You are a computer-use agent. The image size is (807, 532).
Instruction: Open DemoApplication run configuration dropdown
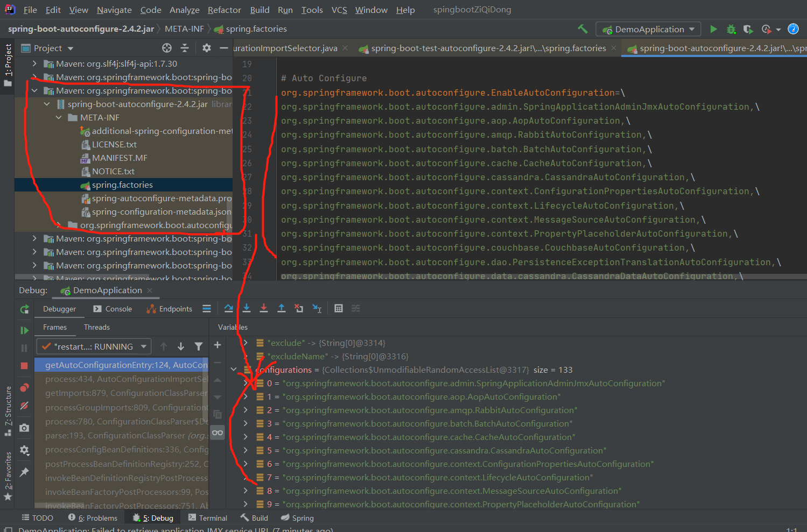(x=649, y=29)
